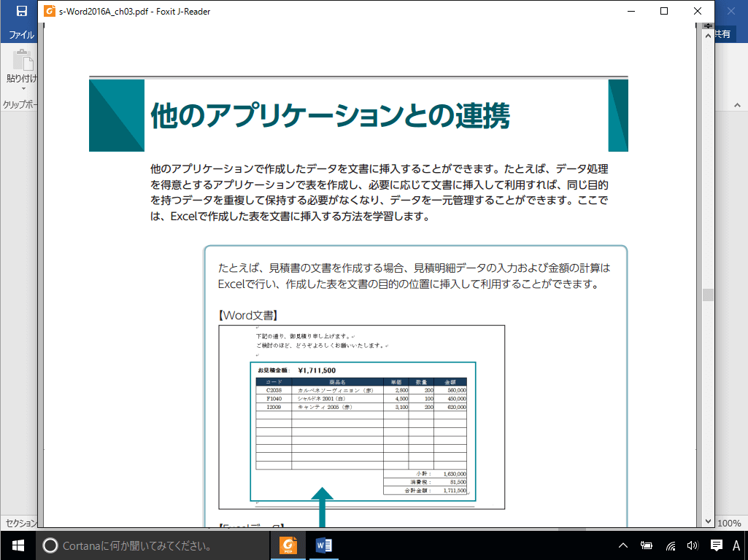
Task: Switch to the ファイル tab in Word
Action: coord(23,34)
